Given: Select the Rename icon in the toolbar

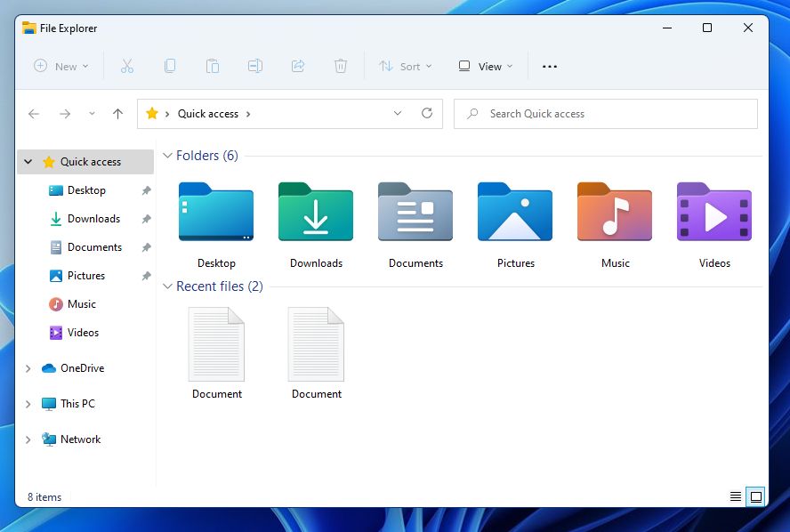Looking at the screenshot, I should [254, 66].
